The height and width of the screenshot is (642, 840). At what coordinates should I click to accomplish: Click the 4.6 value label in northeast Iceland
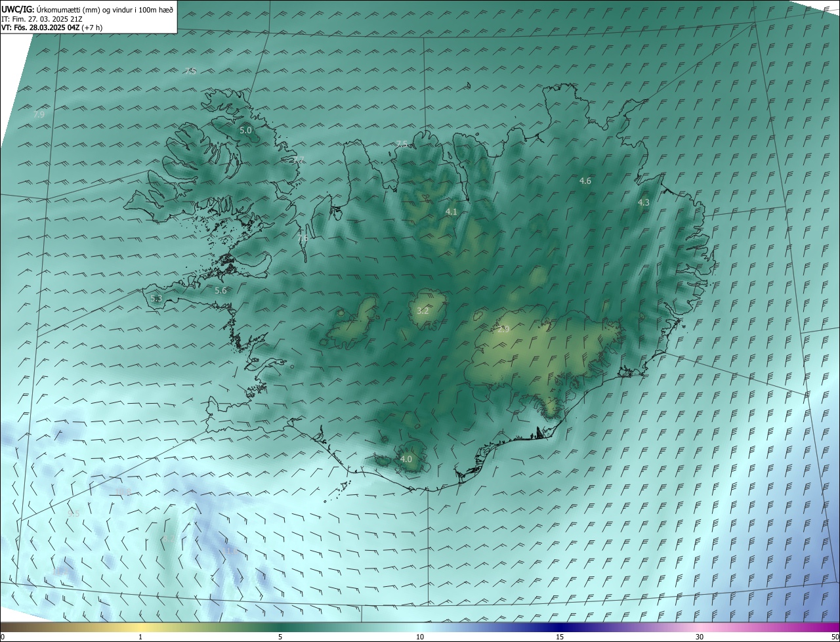pyautogui.click(x=585, y=181)
